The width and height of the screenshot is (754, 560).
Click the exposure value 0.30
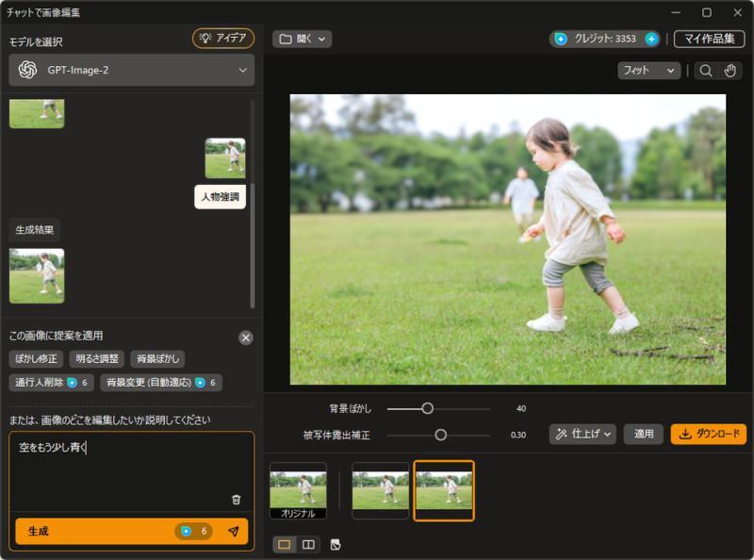[x=518, y=435]
